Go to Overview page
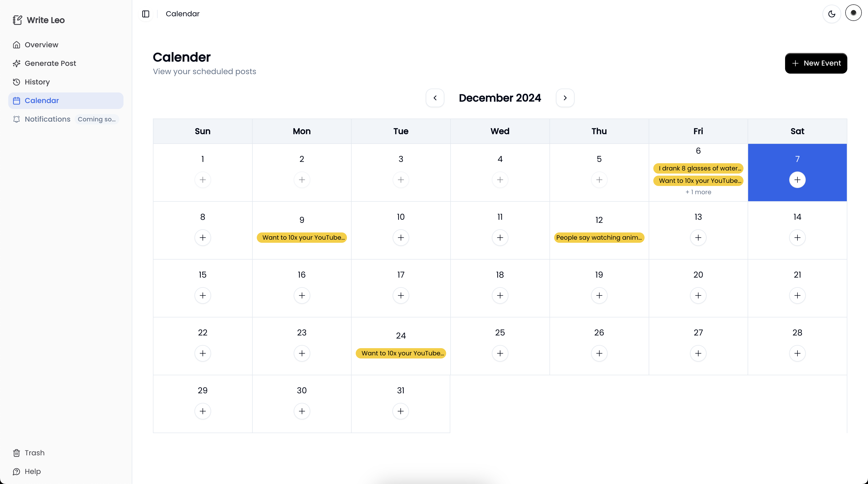Screen dimensions: 868x484 [x=41, y=45]
